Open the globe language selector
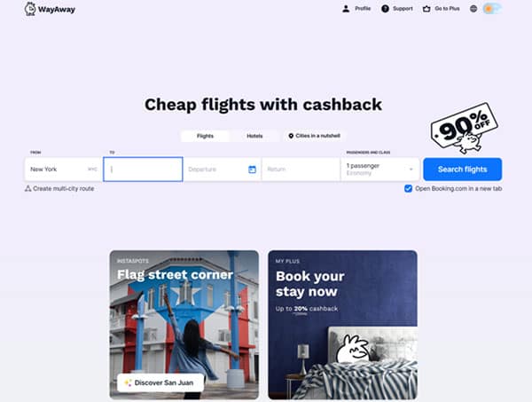This screenshot has width=532, height=402. pos(473,9)
